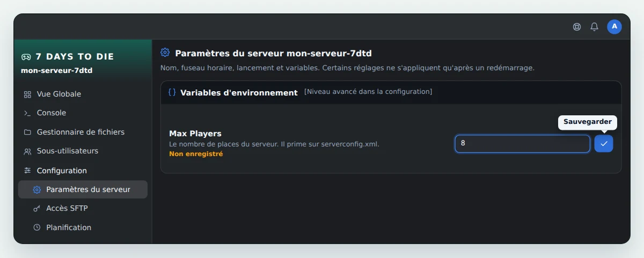644x258 pixels.
Task: Click the Niveau avancé dans la configuration note
Action: tap(368, 92)
